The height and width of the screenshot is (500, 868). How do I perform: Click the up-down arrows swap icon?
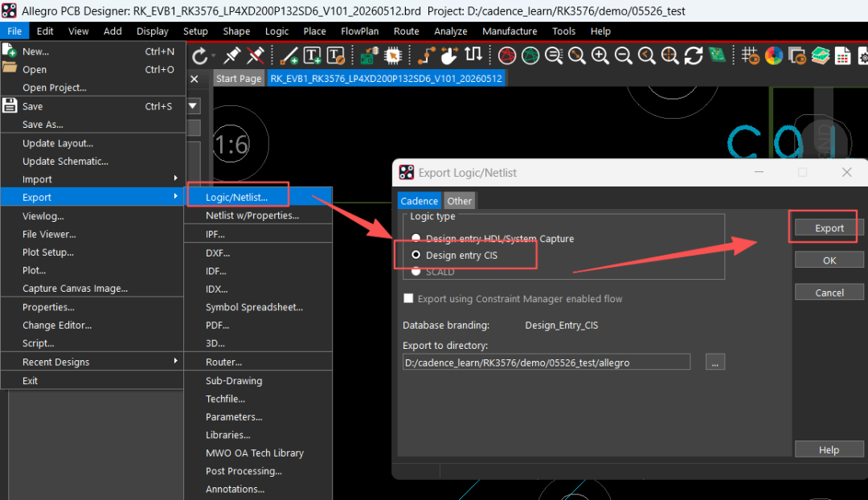pos(473,55)
